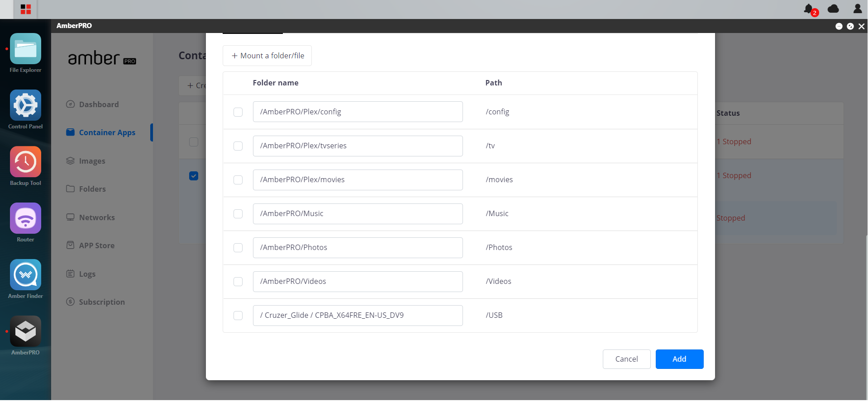Click the Logs list icon in sidebar
The width and height of the screenshot is (868, 401).
(x=70, y=274)
